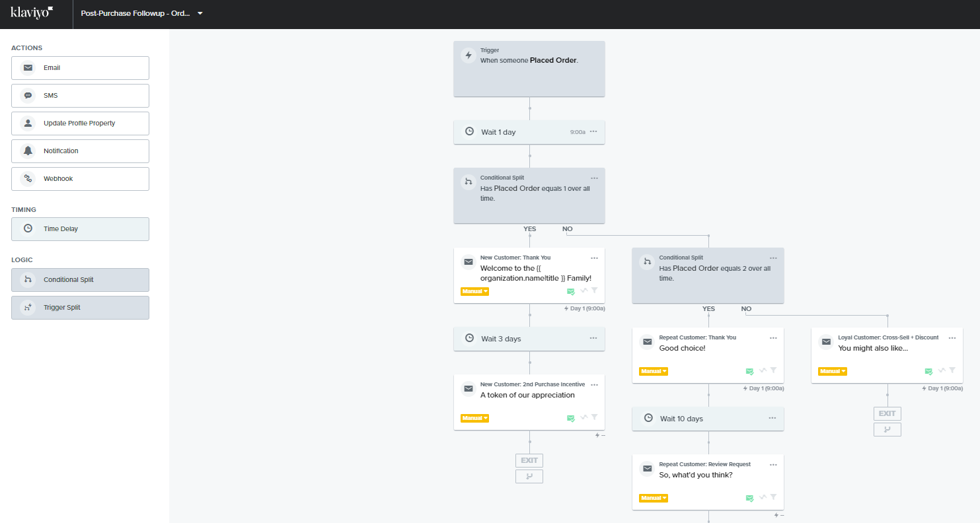Image resolution: width=980 pixels, height=523 pixels.
Task: Click smart sending icon on Loyal Customer email
Action: 929,371
